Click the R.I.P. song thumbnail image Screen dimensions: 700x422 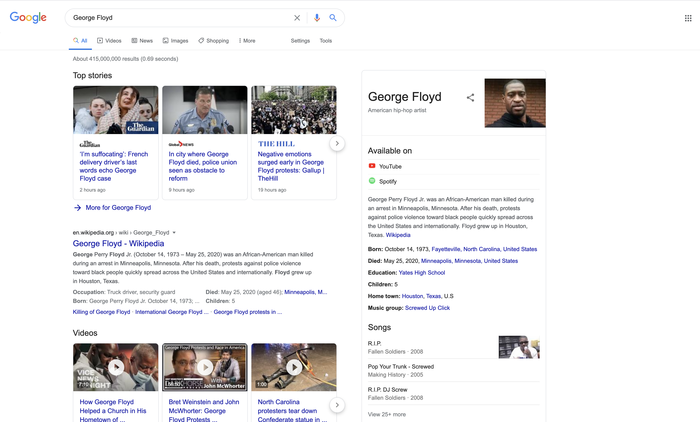tap(519, 347)
